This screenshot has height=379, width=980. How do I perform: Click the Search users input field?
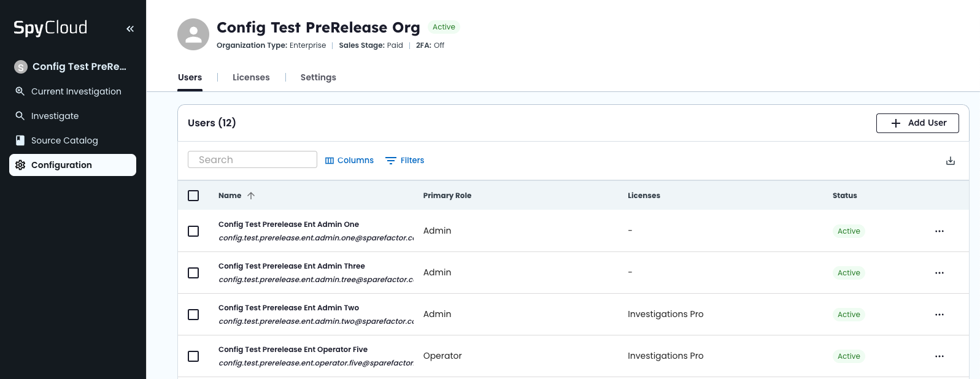coord(252,159)
